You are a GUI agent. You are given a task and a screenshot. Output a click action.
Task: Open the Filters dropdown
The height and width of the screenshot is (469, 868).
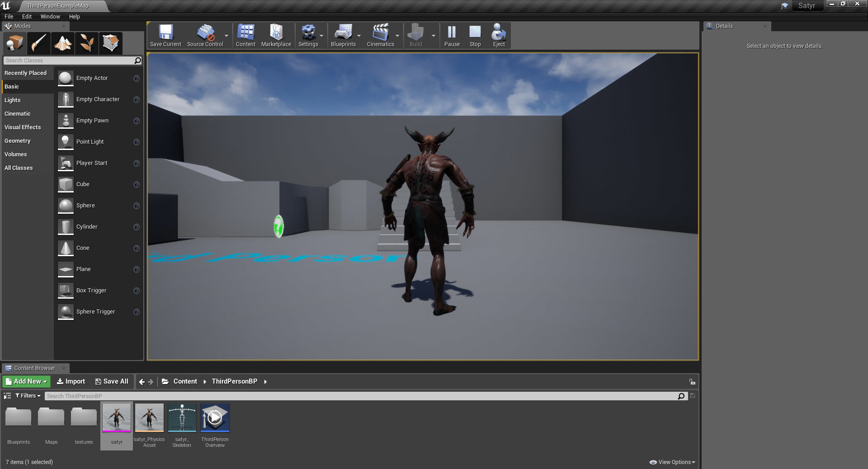pos(28,396)
